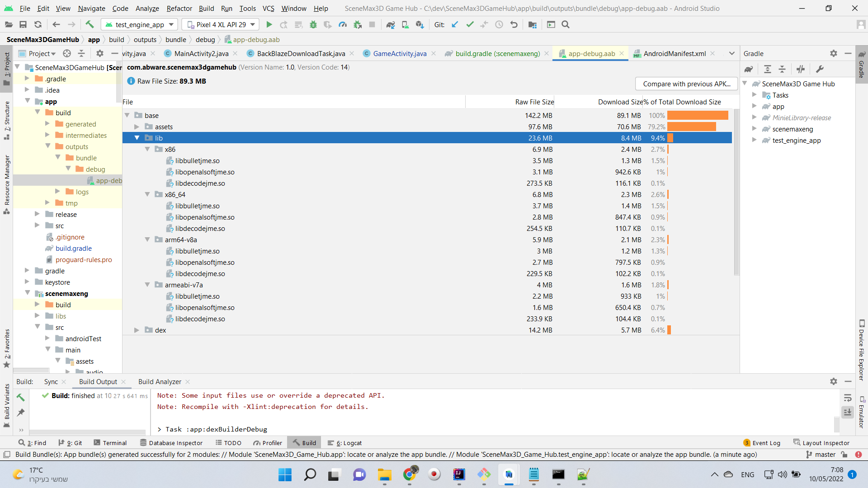868x488 pixels.
Task: Open device selector Pixel 4 XL API 29
Action: [221, 25]
